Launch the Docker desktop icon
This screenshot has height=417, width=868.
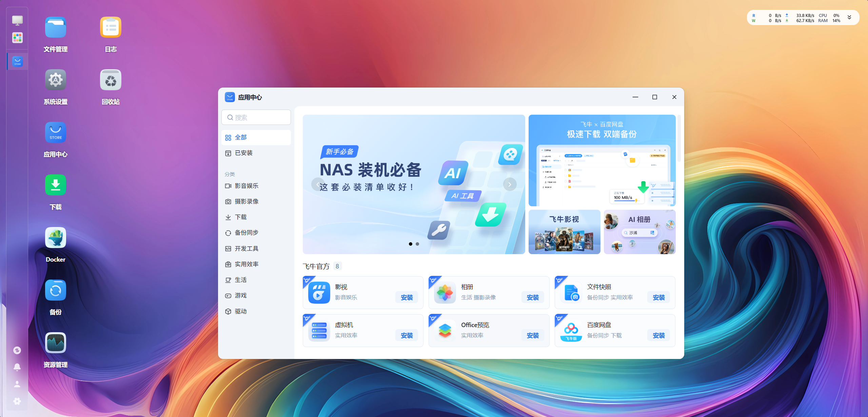tap(56, 238)
